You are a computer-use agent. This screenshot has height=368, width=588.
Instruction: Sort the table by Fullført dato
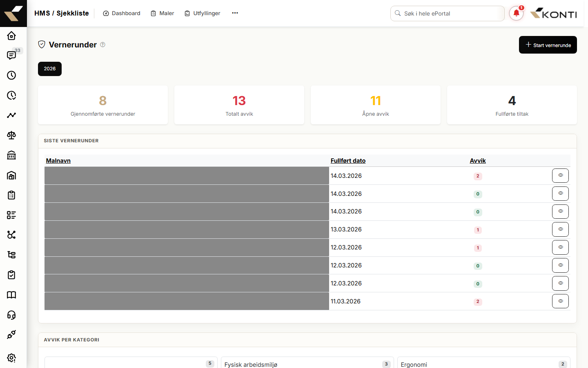[x=348, y=161]
